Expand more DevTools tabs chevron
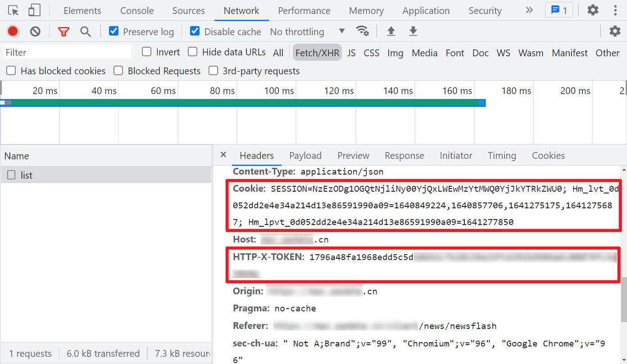 click(529, 10)
